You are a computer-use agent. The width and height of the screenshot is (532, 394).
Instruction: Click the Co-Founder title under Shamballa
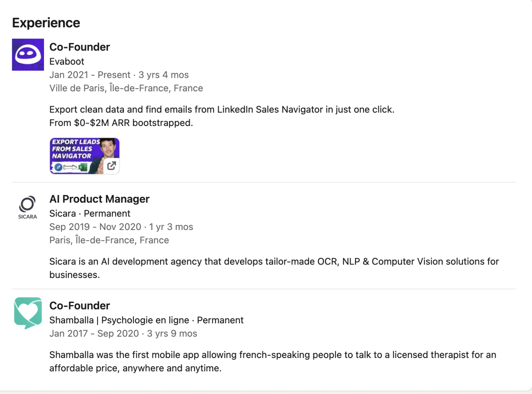80,305
